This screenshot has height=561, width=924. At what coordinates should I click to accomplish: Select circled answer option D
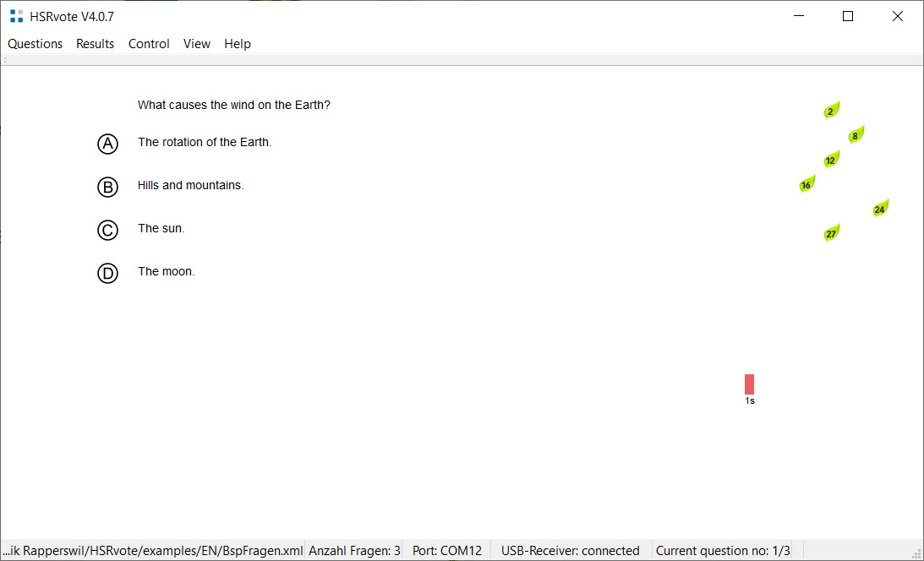(x=107, y=273)
